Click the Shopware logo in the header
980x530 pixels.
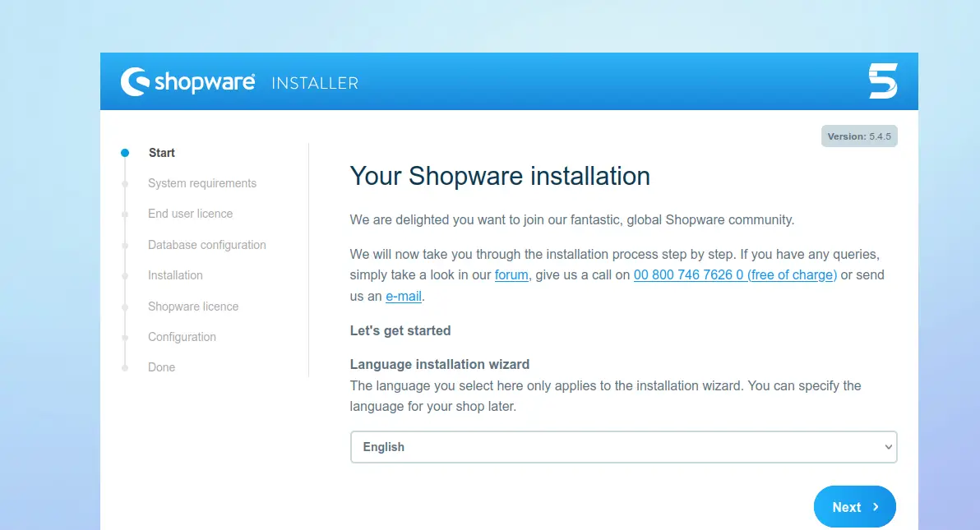187,82
